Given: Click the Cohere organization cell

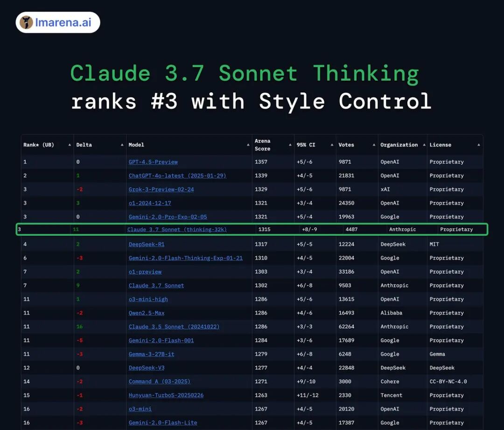Looking at the screenshot, I should (390, 381).
